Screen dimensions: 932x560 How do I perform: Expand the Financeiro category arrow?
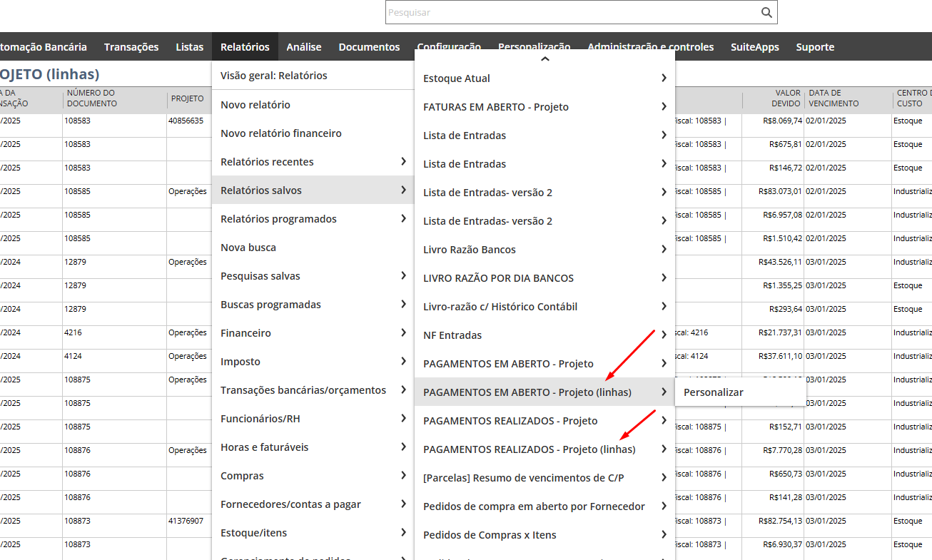coord(403,333)
